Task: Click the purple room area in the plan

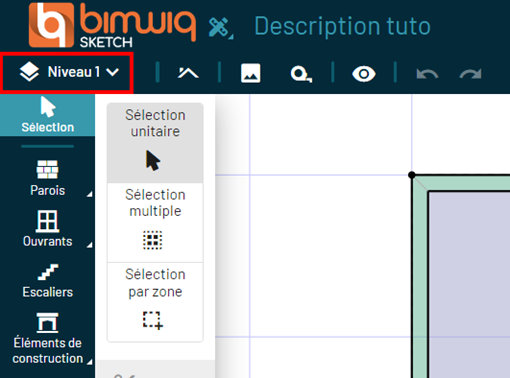Action: 469,285
